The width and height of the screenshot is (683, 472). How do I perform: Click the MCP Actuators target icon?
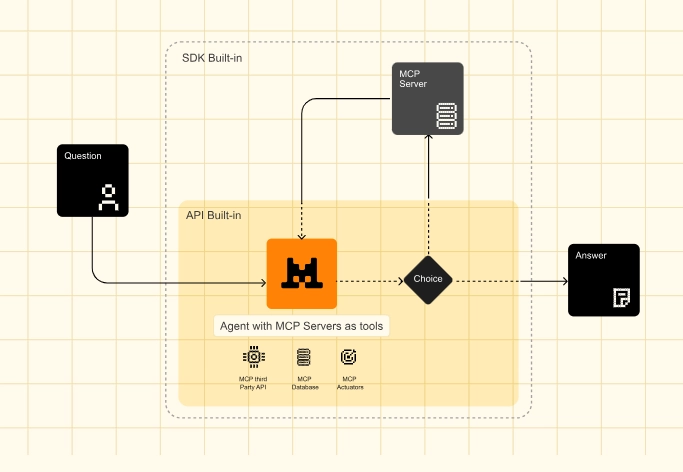pyautogui.click(x=348, y=357)
